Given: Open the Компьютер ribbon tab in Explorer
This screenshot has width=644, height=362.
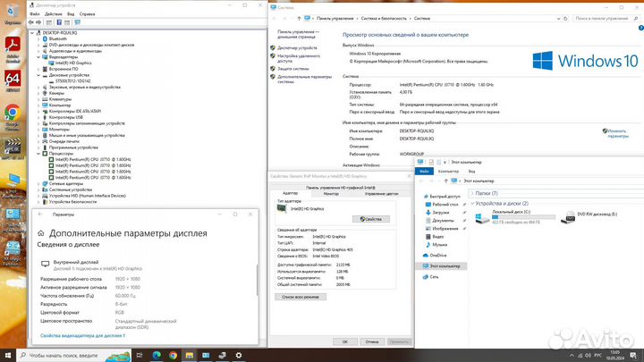Looking at the screenshot, I should [x=448, y=171].
